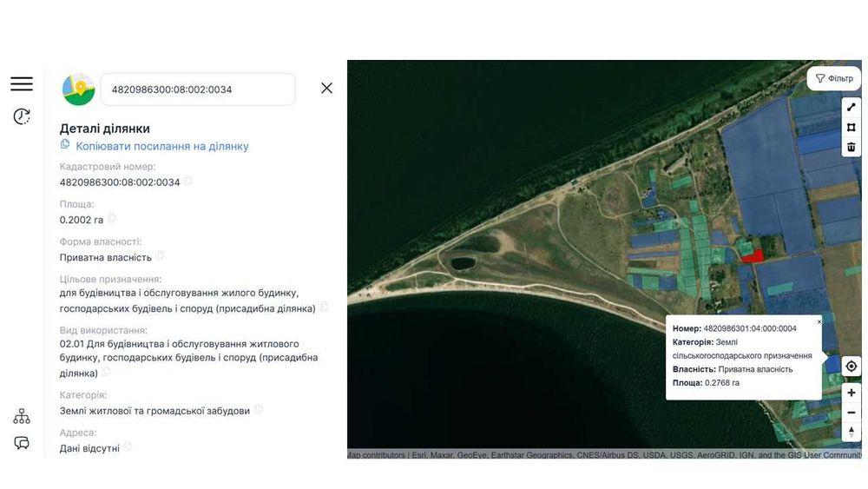Viewport: 868px width, 489px height.
Task: Delete drawn measurements with trash icon
Action: (852, 148)
